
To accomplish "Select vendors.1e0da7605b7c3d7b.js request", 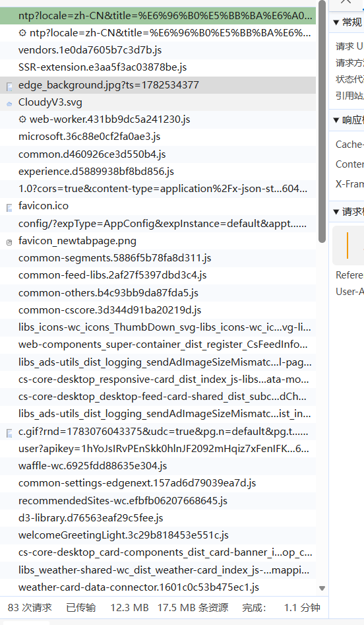I will point(158,50).
